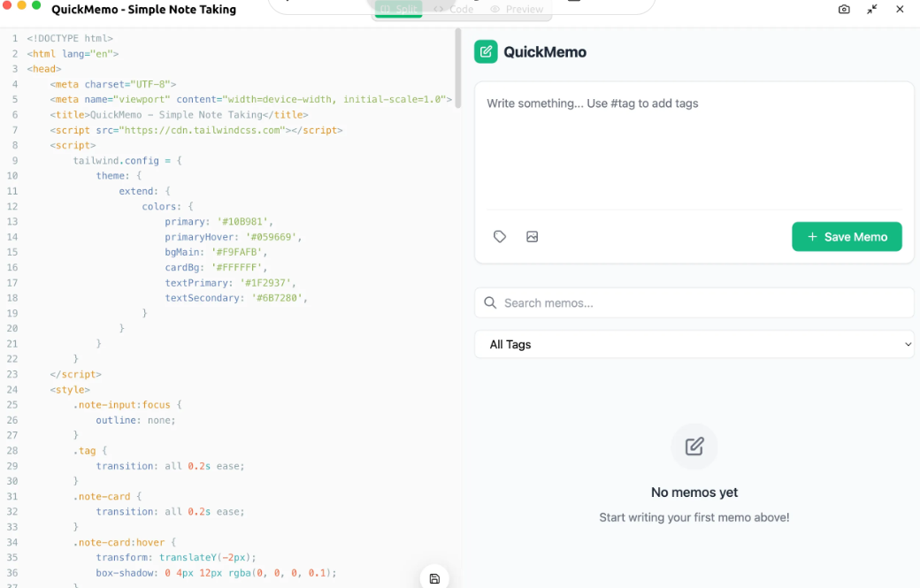Click the primary color value '#10B981'

(245, 222)
